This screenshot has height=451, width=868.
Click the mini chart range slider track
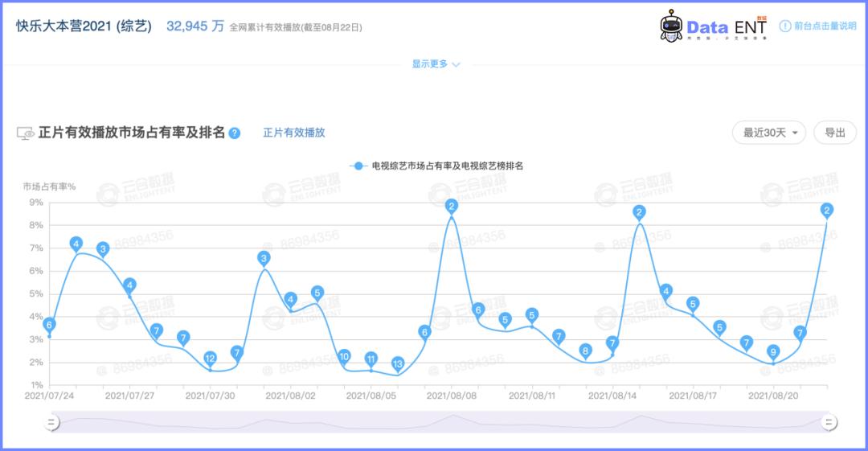(440, 422)
